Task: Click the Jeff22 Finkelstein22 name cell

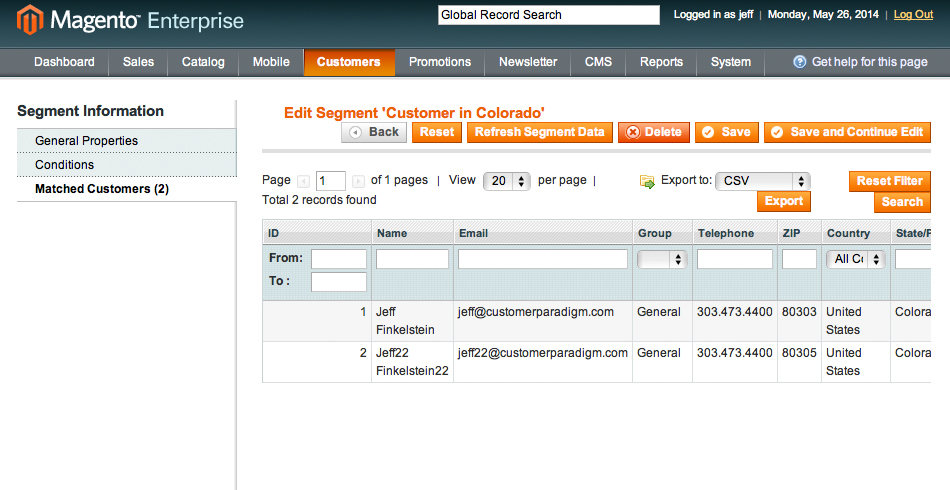Action: (412, 362)
